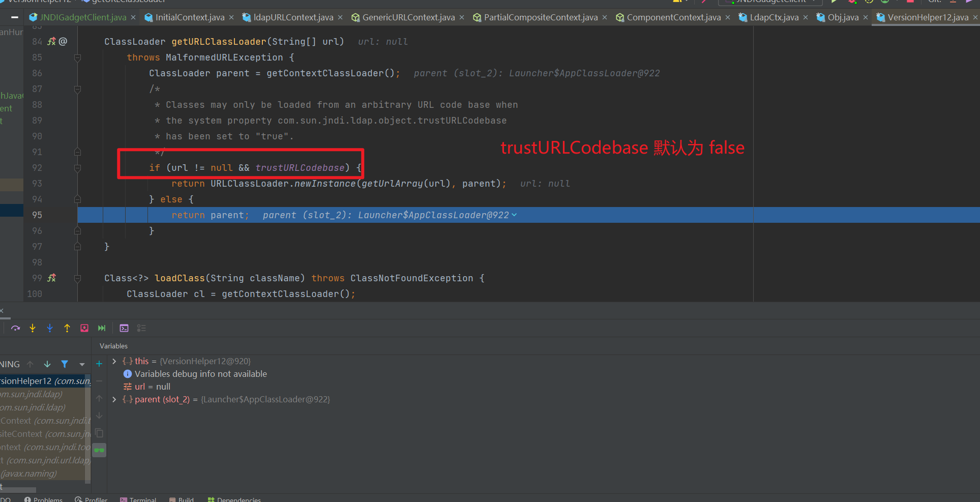Image resolution: width=980 pixels, height=502 pixels.
Task: Click the Run to Cursor icon
Action: [102, 328]
